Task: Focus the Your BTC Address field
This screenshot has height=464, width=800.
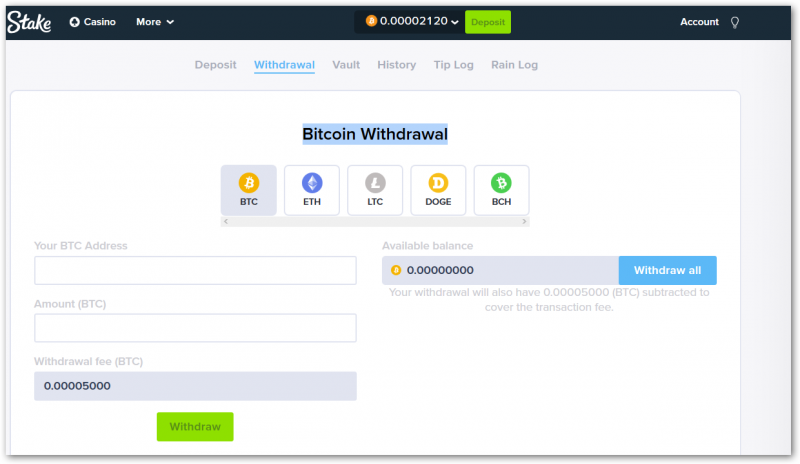Action: [195, 271]
